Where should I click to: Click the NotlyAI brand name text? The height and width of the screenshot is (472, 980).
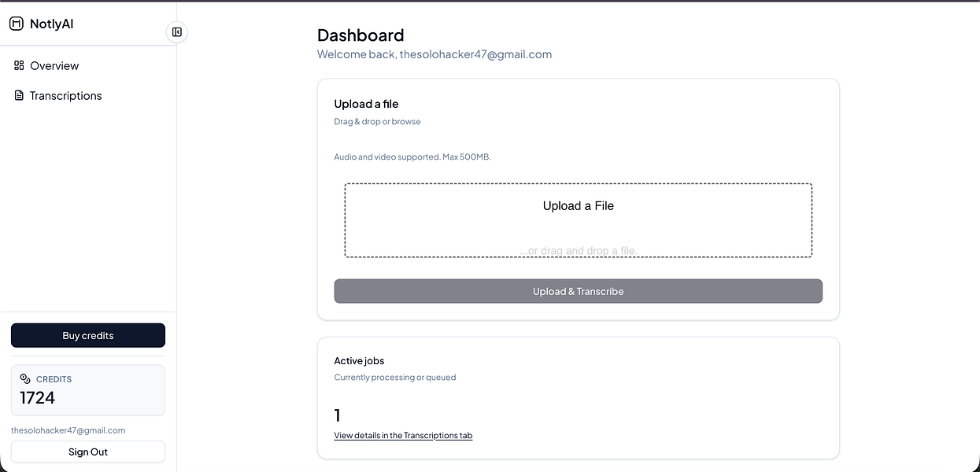[51, 24]
